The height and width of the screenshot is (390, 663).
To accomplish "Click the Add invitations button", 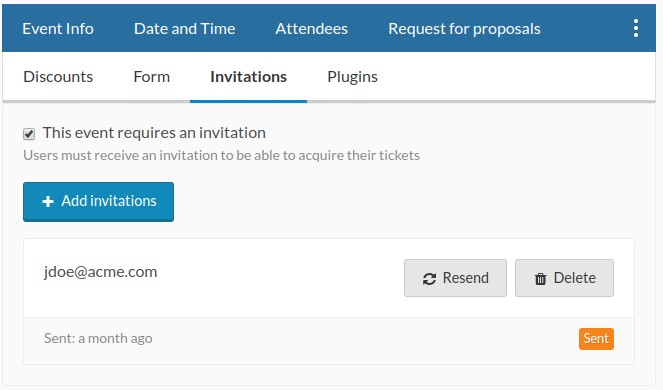I will [99, 202].
